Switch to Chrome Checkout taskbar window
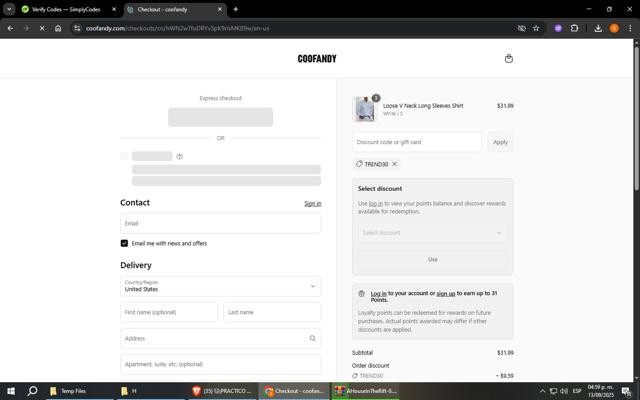The height and width of the screenshot is (400, 640). click(x=294, y=391)
